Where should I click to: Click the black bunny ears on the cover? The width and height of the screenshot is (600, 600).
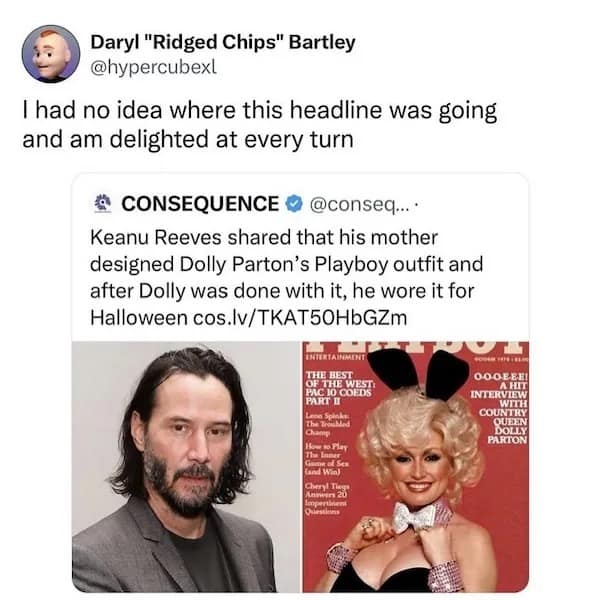click(x=418, y=372)
